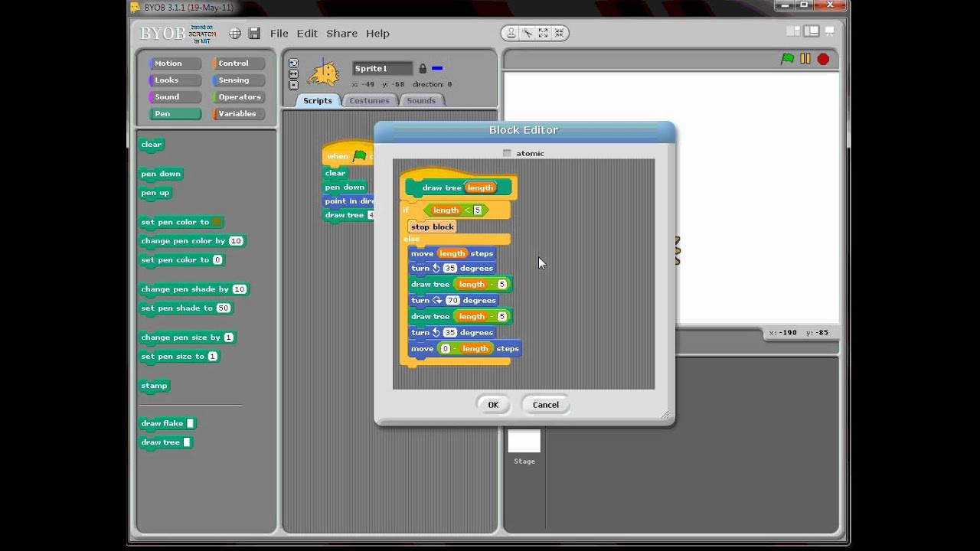Click the 'pen down' palette block
The width and height of the screenshot is (980, 551).
tap(161, 174)
